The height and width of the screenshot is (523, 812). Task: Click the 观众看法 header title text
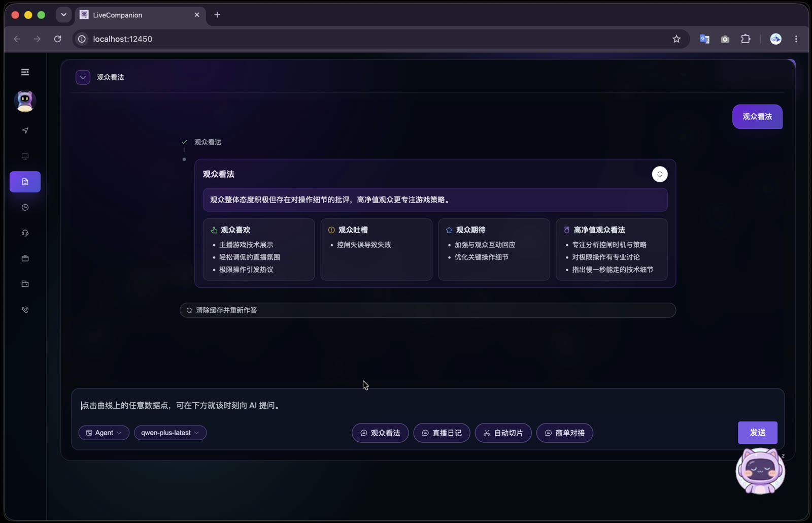pos(111,77)
